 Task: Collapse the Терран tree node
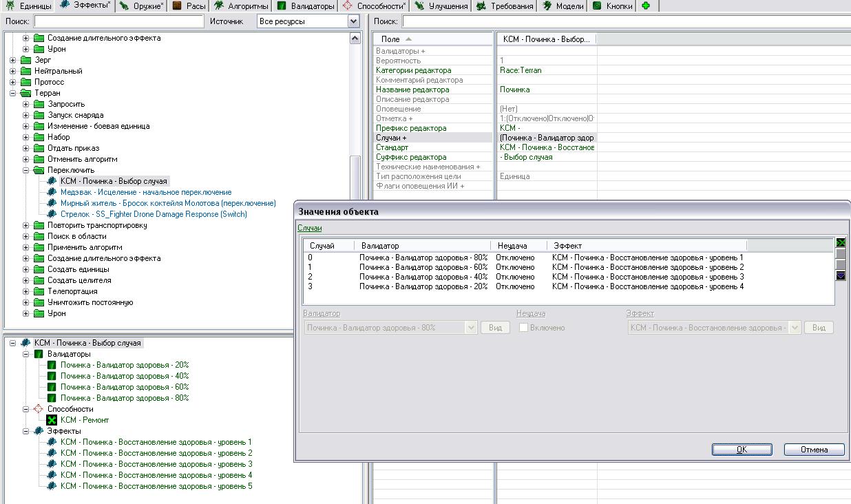coord(13,93)
